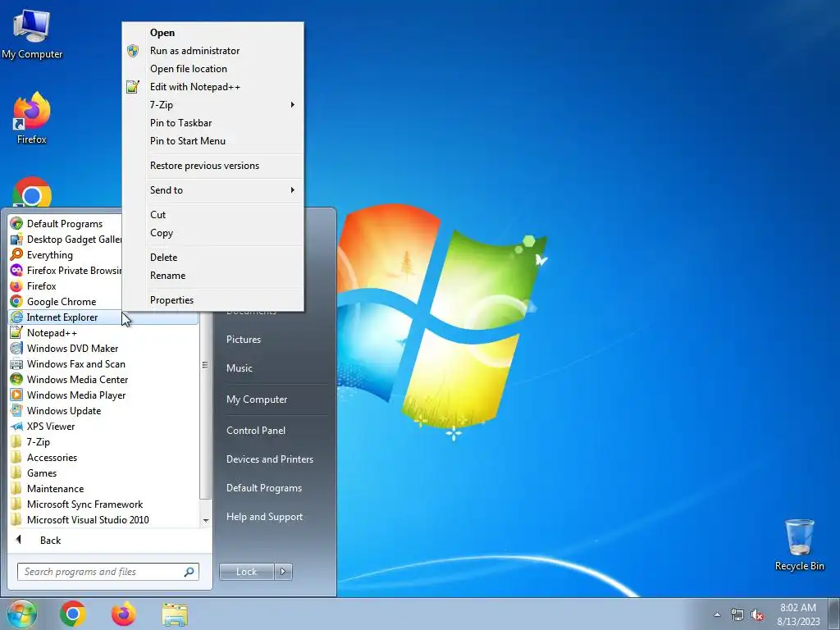Click the My Computer desktop icon
This screenshot has height=630, width=840.
coord(32,34)
